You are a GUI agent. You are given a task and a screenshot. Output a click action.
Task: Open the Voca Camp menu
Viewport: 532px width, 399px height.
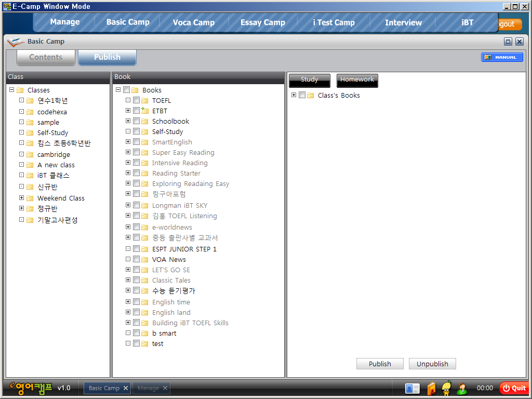tap(193, 22)
